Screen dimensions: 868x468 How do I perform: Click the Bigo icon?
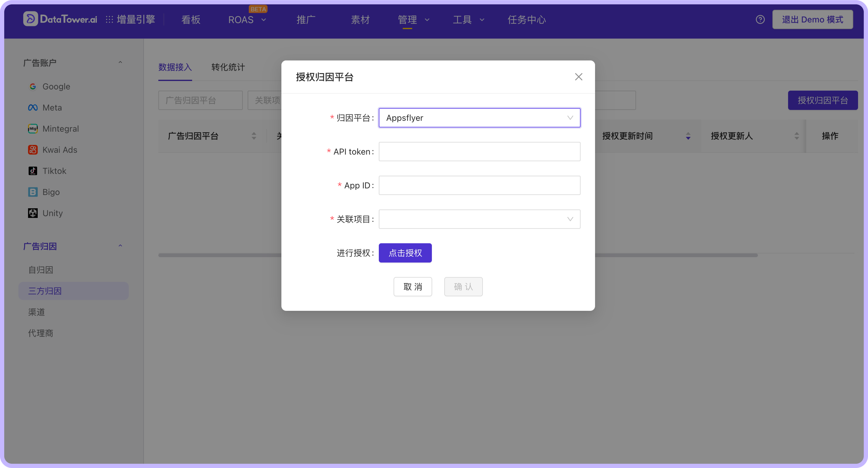(x=33, y=192)
